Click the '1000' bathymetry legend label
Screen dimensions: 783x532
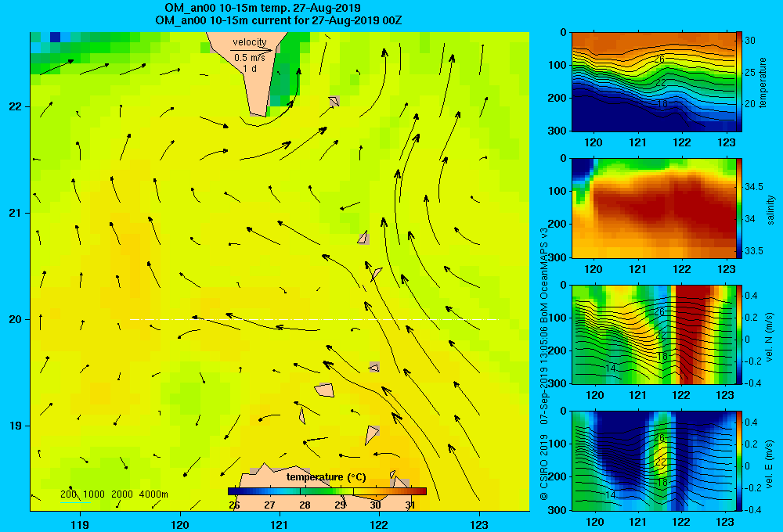94,494
